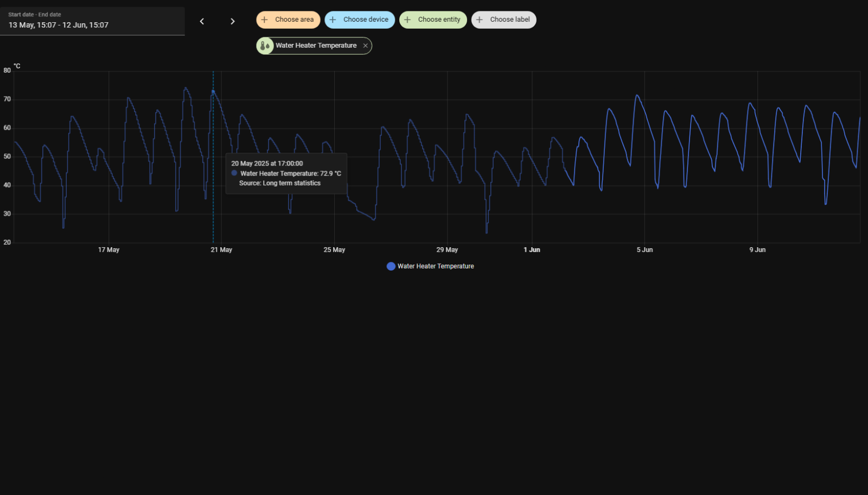This screenshot has height=495, width=868.
Task: Open the start and end date picker
Action: click(92, 21)
